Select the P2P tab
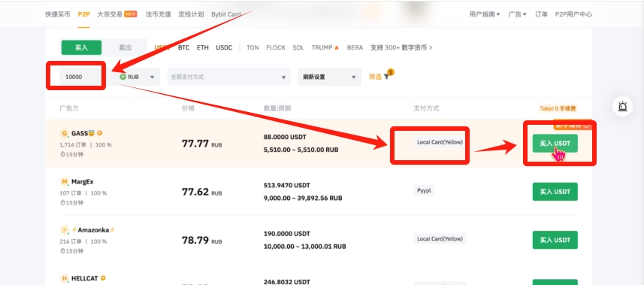 pos(83,14)
